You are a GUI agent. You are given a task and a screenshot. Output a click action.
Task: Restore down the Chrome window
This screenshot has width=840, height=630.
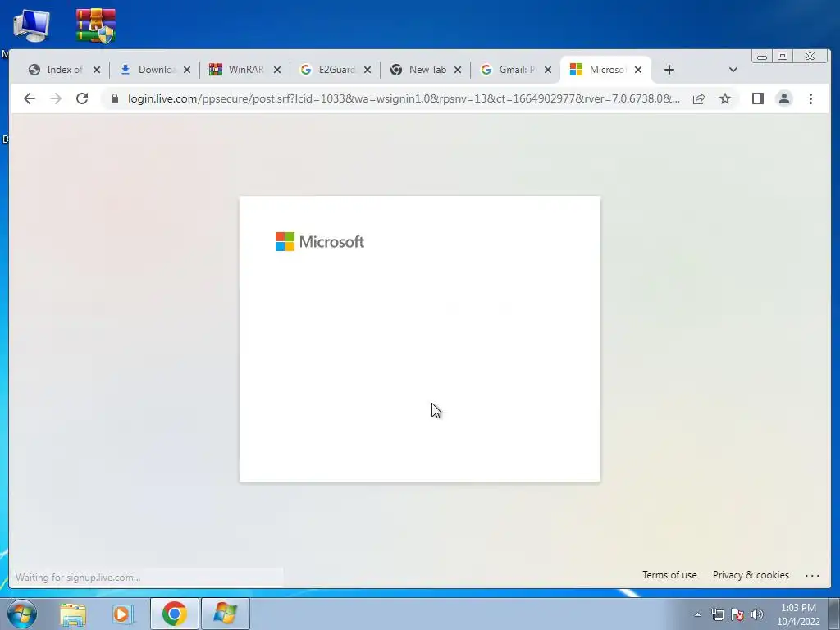click(783, 57)
